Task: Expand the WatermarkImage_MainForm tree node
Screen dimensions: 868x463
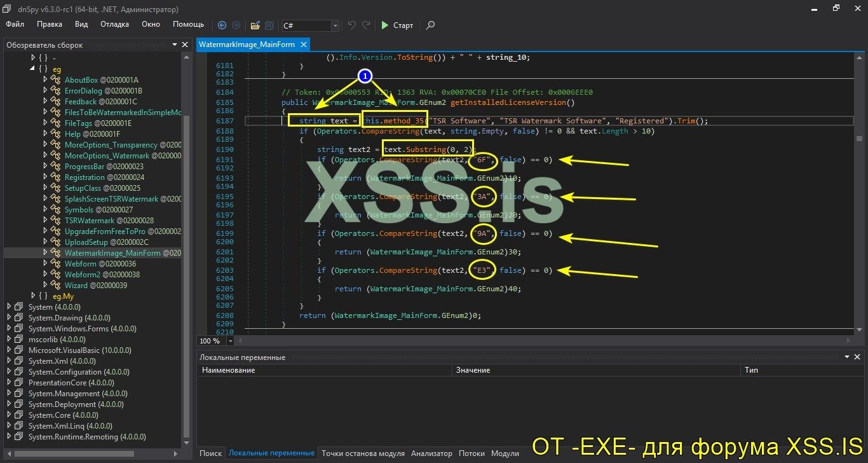Action: pos(46,253)
